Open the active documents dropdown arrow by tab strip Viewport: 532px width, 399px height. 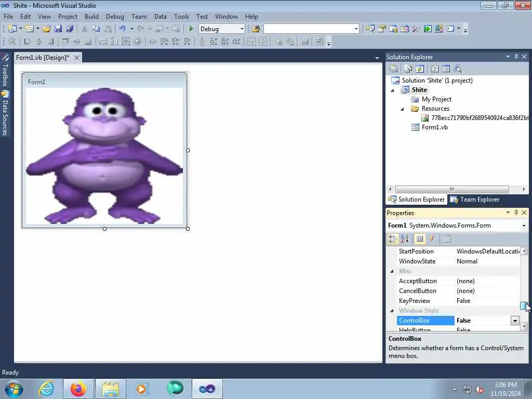pos(377,58)
